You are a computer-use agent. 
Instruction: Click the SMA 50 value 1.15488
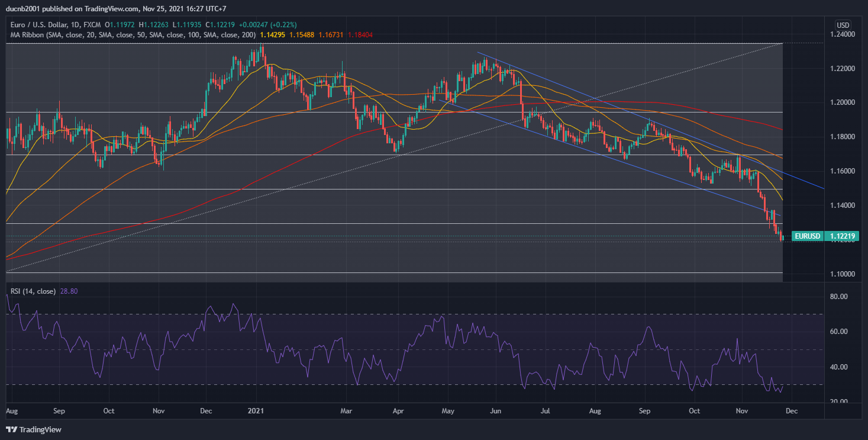pyautogui.click(x=301, y=35)
